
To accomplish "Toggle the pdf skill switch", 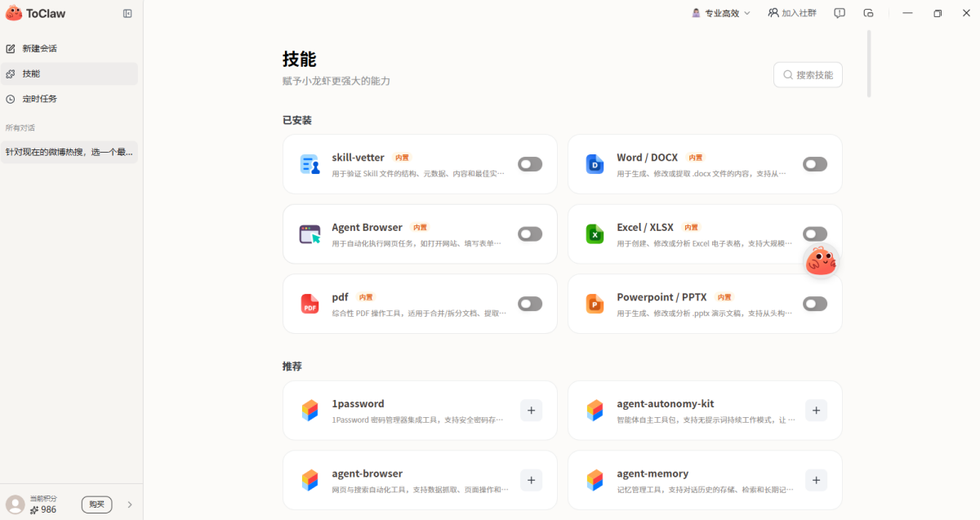I will pos(530,304).
